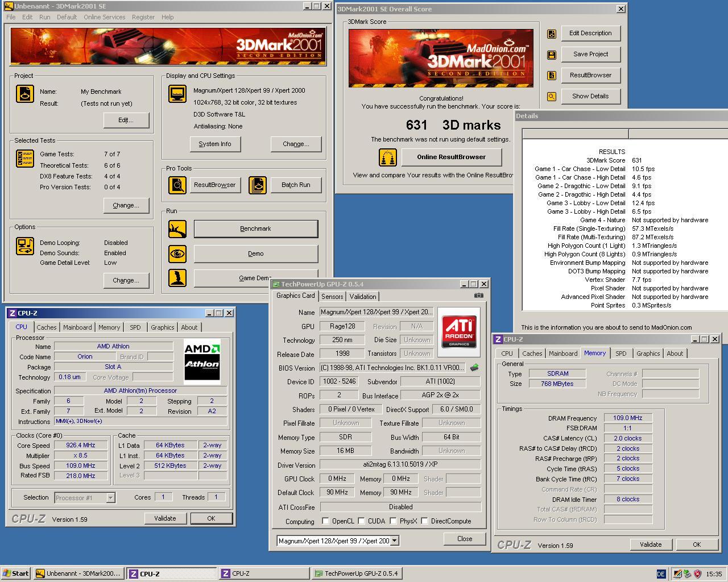Click the 3DMark2001 title bar icon
This screenshot has height=582, width=728.
tap(9, 6)
